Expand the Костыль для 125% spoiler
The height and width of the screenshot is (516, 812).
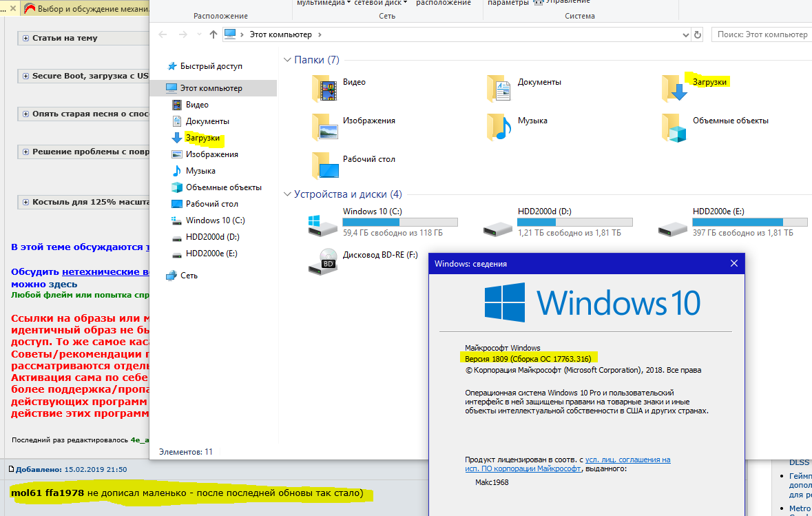(25, 202)
